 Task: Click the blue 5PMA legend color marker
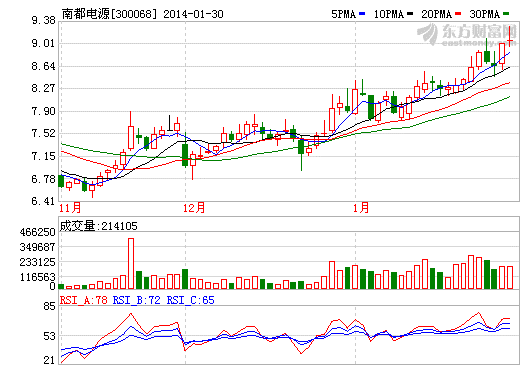point(362,14)
